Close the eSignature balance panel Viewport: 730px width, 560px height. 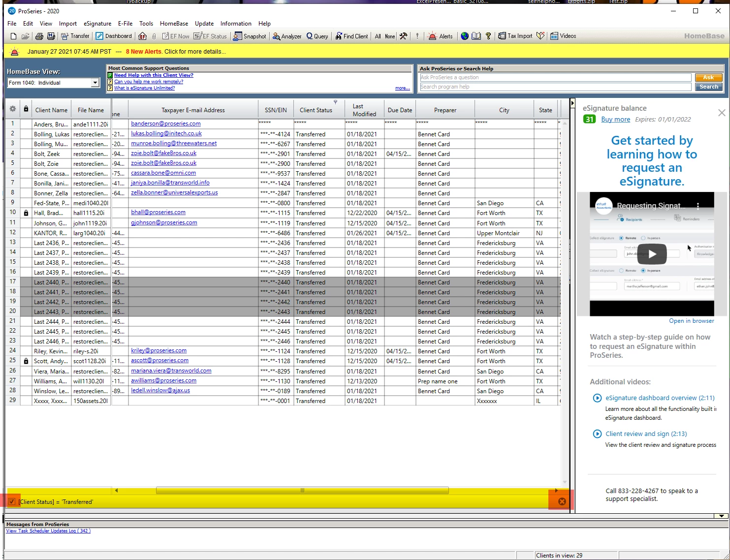pyautogui.click(x=722, y=113)
